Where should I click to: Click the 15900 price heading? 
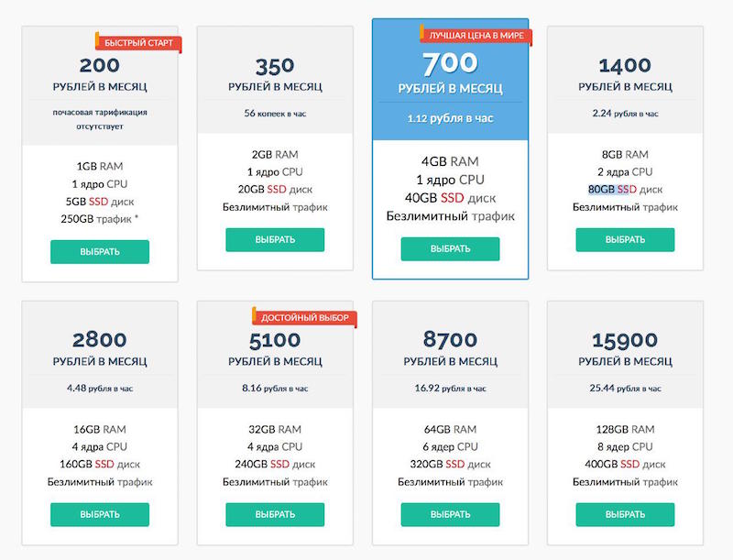625,340
